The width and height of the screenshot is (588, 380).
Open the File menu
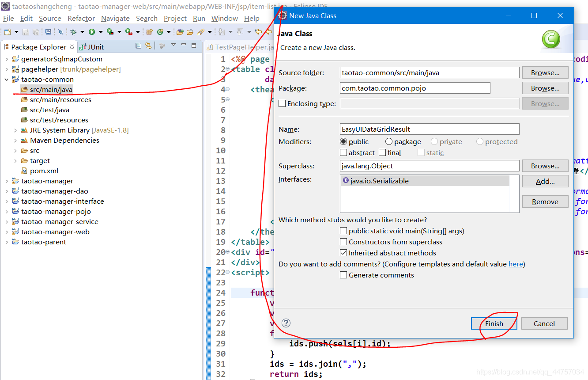click(8, 18)
